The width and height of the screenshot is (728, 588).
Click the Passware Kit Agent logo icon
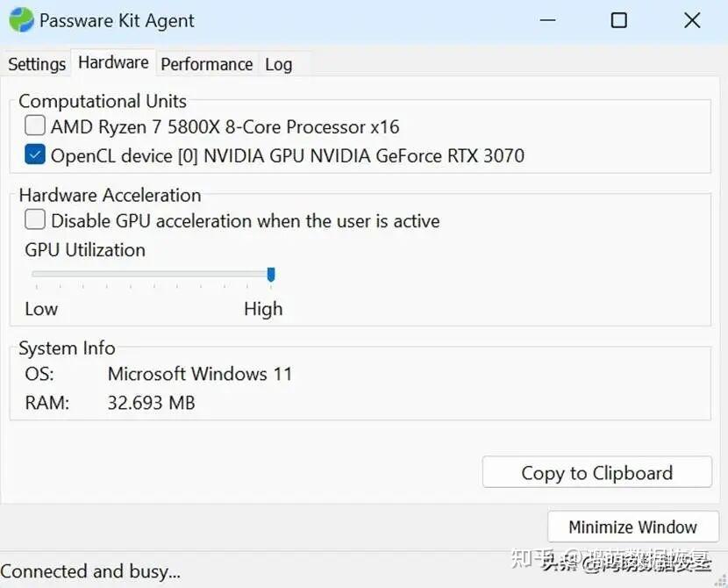pyautogui.click(x=21, y=20)
